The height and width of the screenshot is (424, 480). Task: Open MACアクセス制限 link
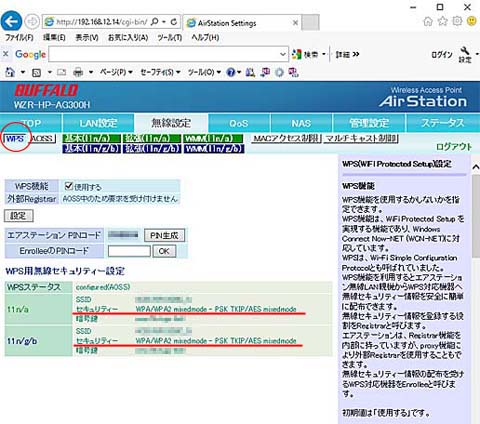point(287,138)
